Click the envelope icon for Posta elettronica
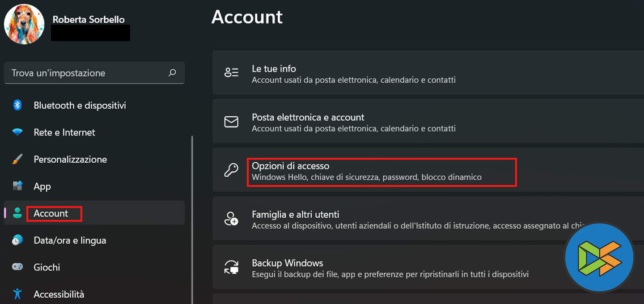Screen dimensions: 644x304 coord(231,122)
